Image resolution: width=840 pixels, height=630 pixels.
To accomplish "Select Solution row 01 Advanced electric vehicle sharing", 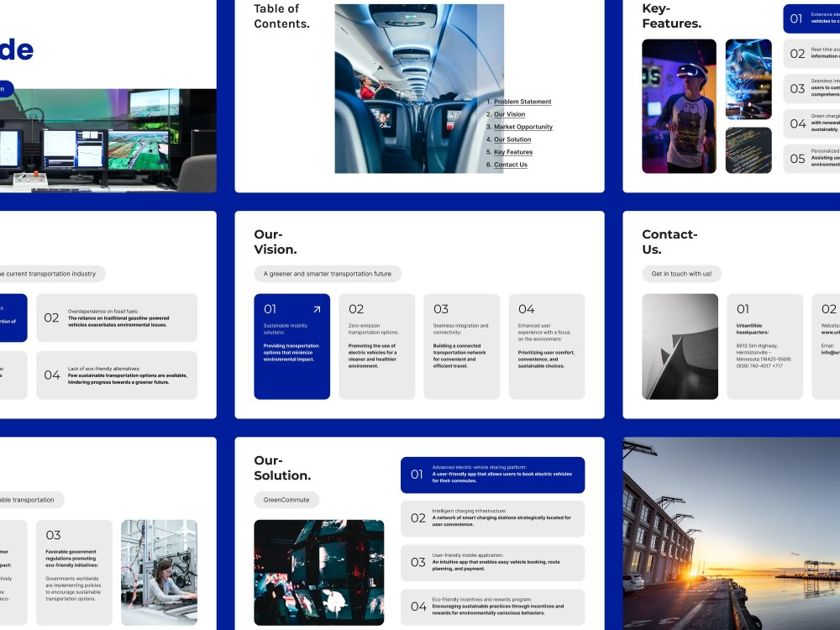I will [492, 475].
